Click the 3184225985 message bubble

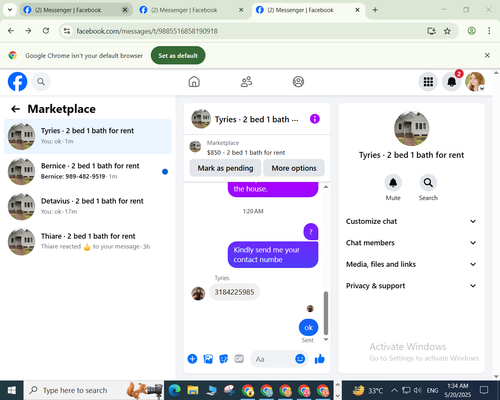tap(234, 292)
